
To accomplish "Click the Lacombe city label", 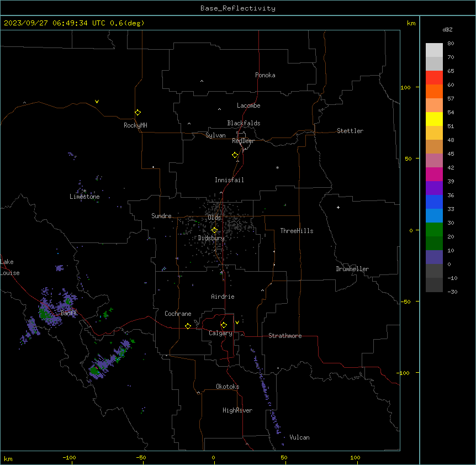I will click(248, 105).
